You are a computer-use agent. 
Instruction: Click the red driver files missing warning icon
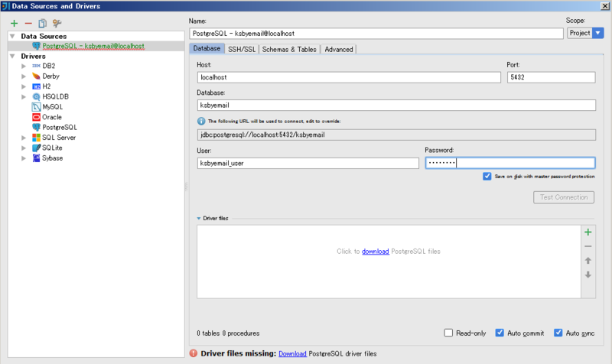pyautogui.click(x=194, y=353)
